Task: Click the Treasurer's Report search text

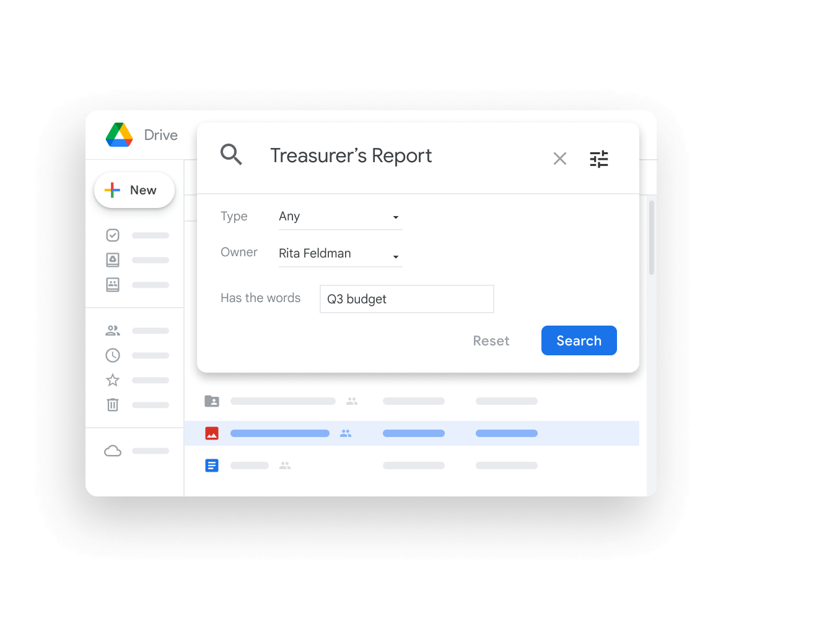Action: pyautogui.click(x=351, y=156)
